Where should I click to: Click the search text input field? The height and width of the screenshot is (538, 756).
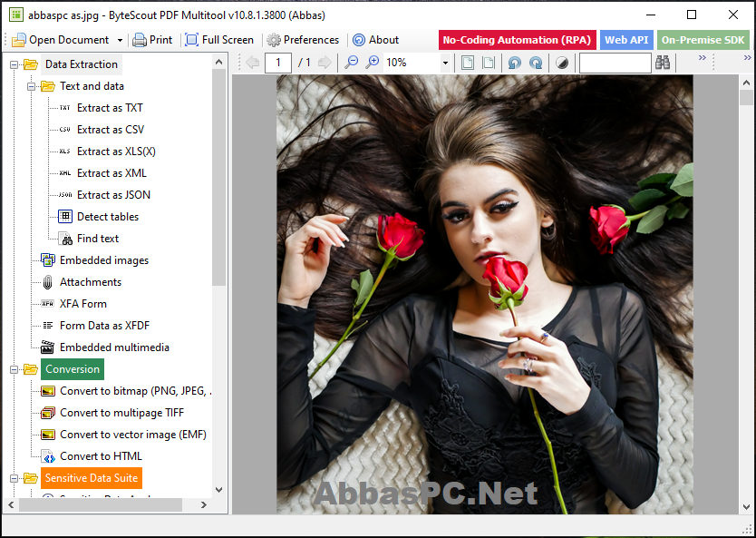pyautogui.click(x=615, y=63)
